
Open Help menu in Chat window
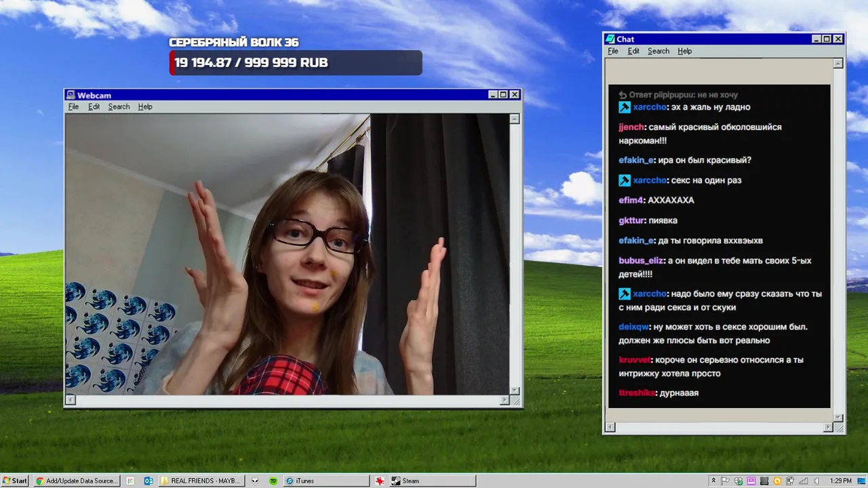(685, 51)
